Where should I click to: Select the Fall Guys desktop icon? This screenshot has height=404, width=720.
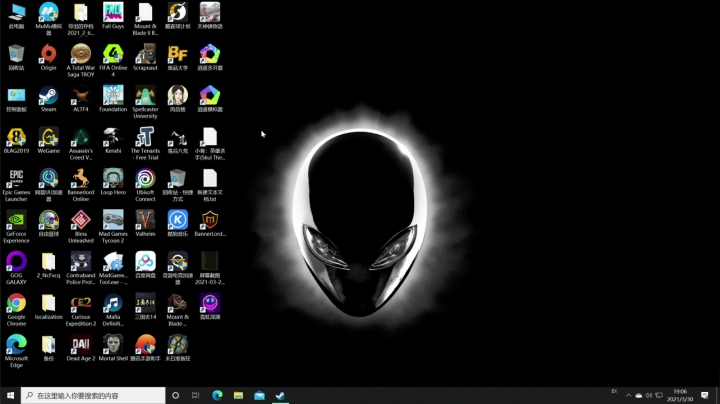[113, 16]
